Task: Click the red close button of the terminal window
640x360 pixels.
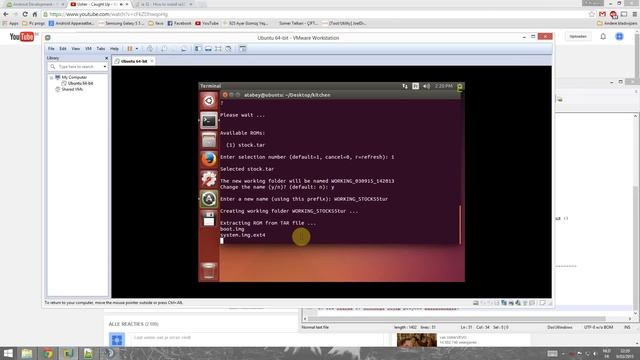Action: (x=225, y=95)
